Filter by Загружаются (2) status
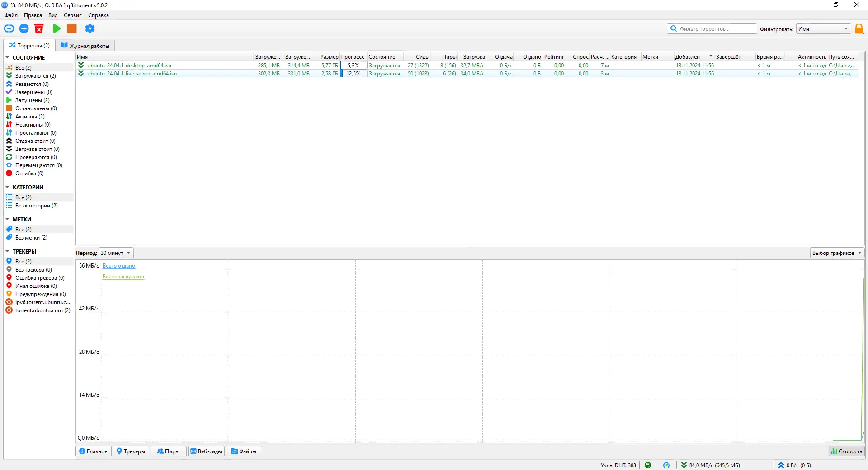The width and height of the screenshot is (868, 470). click(36, 76)
